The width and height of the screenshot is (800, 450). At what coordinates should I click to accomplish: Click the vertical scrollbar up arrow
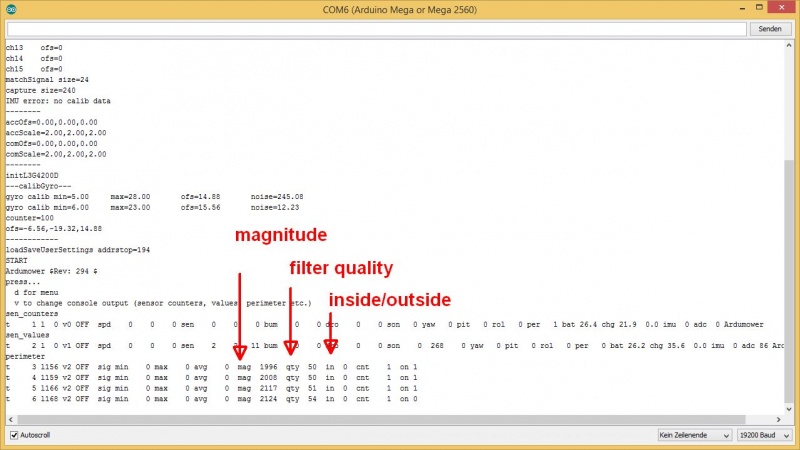click(789, 45)
